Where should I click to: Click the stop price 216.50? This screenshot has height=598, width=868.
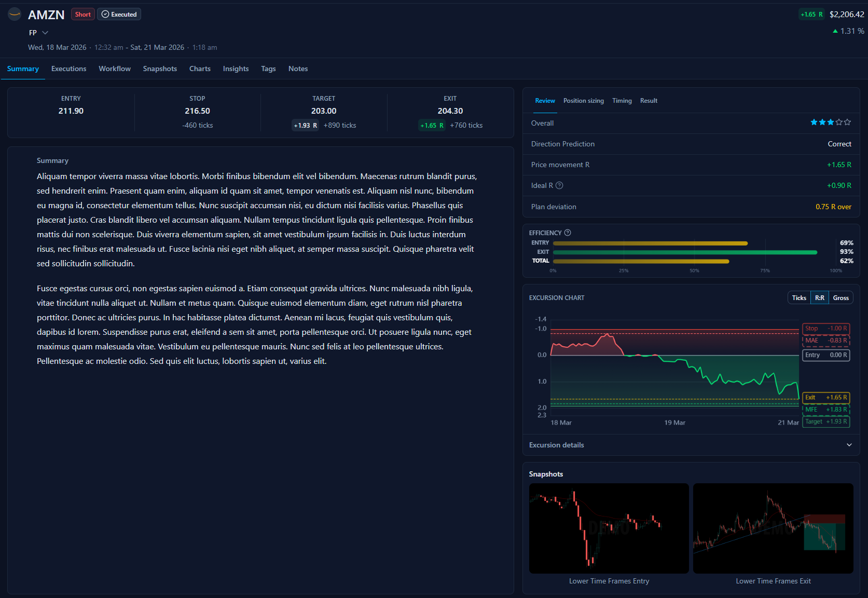[197, 111]
